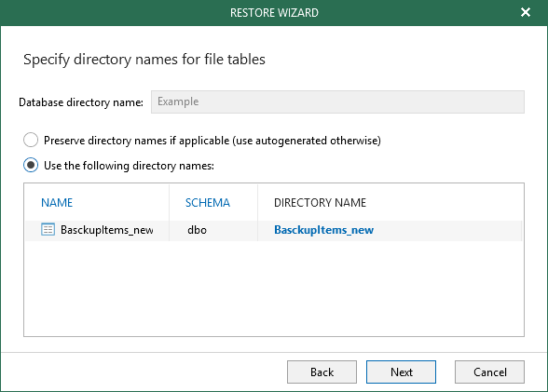Viewport: 548px width, 392px height.
Task: Select Preserve directory names if applicable option
Action: (31, 140)
